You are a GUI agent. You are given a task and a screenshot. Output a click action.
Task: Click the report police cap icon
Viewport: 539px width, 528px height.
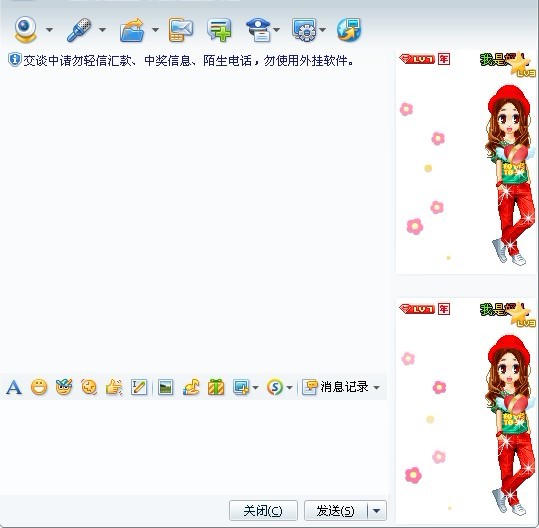[258, 30]
